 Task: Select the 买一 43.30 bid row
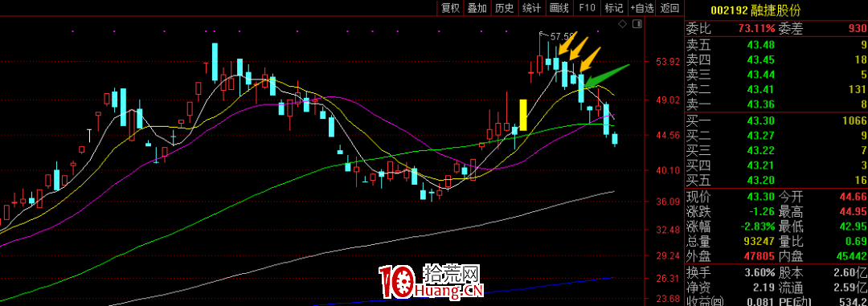[776, 121]
